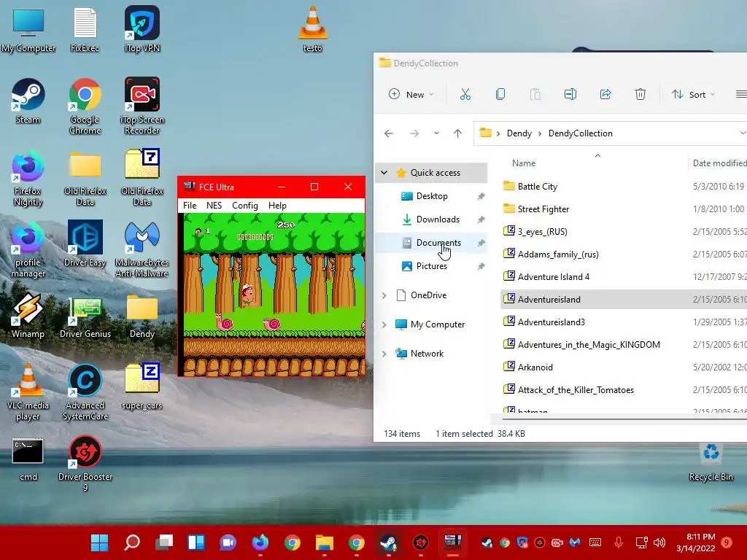Open recent locations dropdown arrow
Viewport: 747px width, 560px height.
click(x=436, y=133)
